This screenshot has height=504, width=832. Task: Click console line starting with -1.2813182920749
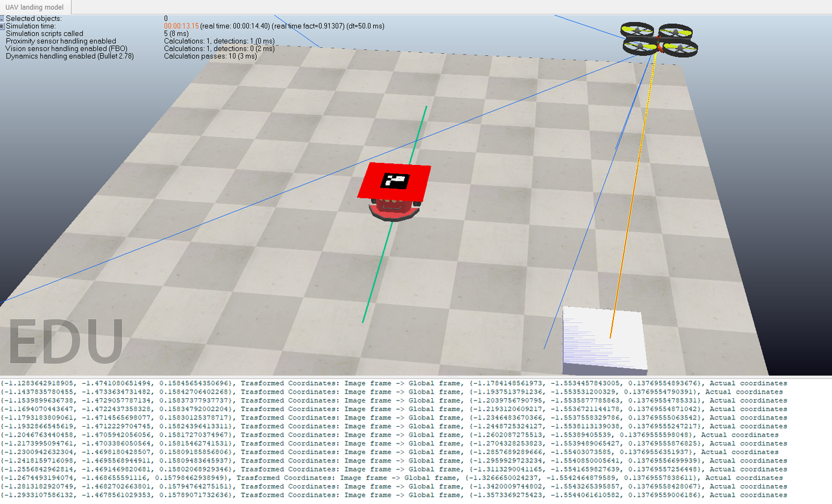coord(394,486)
